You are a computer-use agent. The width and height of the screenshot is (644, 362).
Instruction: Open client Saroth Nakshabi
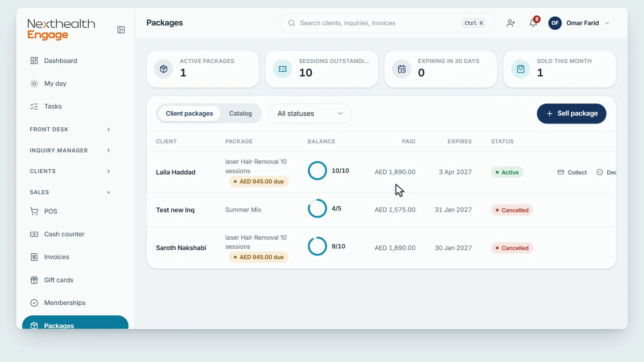coord(181,248)
